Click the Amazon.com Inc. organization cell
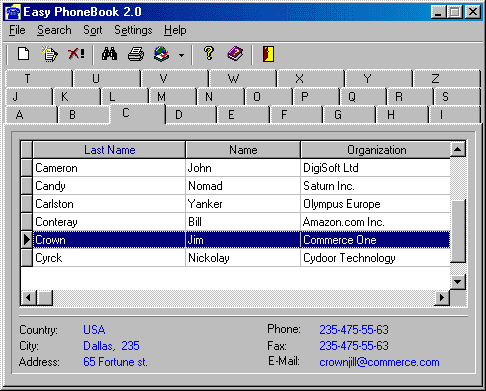This screenshot has height=391, width=486. click(x=375, y=222)
